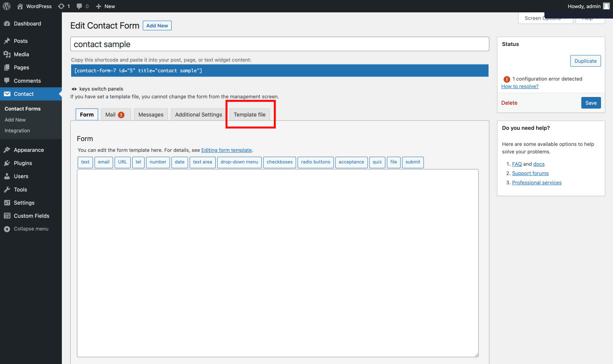Click the Dashboard gauge icon
The width and height of the screenshot is (613, 364).
[7, 24]
